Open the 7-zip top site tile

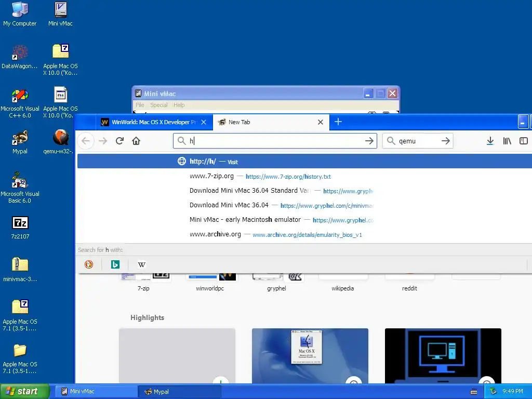tap(143, 282)
